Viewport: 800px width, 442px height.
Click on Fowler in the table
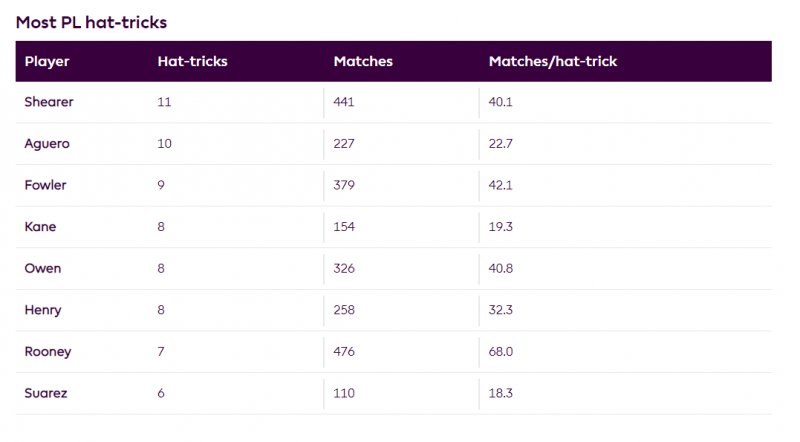pos(45,185)
